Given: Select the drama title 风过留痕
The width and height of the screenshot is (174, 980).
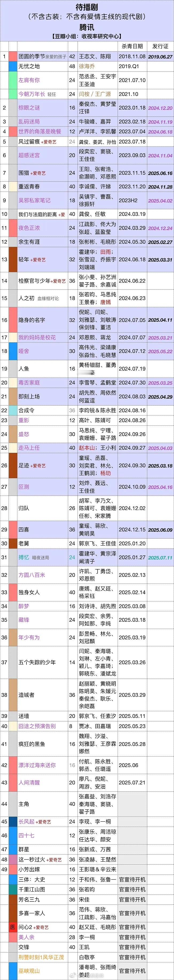Looking at the screenshot, I should (29, 142).
